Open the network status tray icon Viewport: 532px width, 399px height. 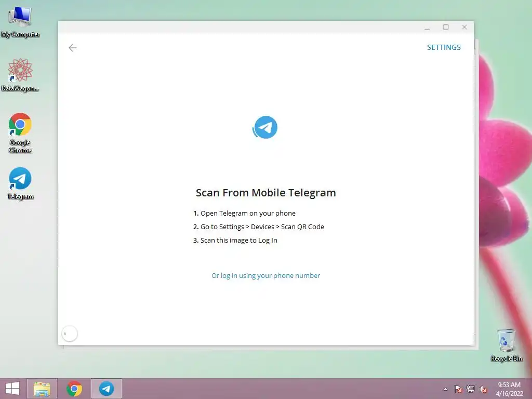pyautogui.click(x=471, y=389)
